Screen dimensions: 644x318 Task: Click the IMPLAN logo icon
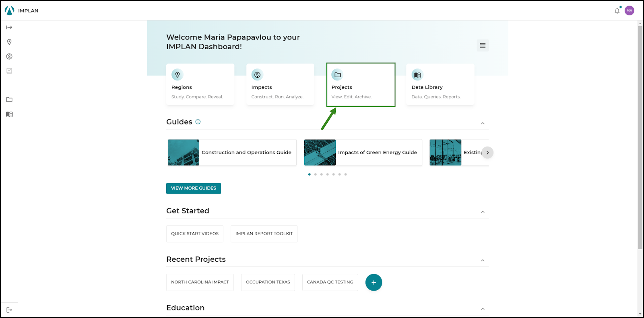(x=9, y=10)
